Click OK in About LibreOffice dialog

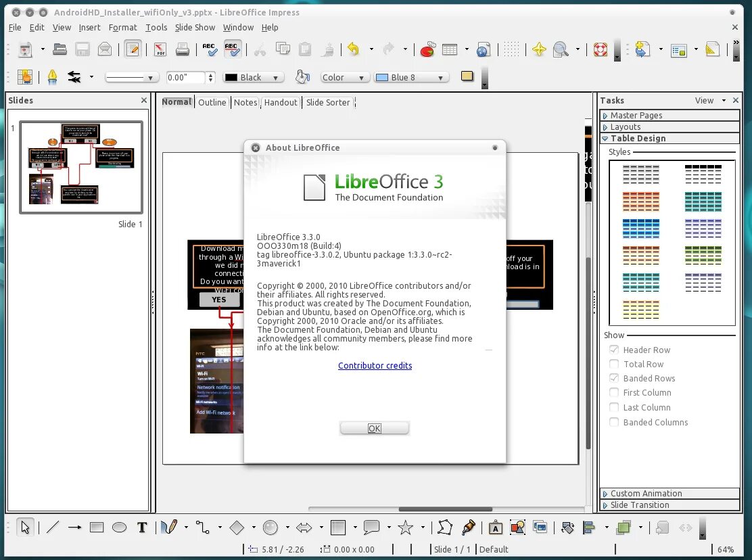coord(375,428)
